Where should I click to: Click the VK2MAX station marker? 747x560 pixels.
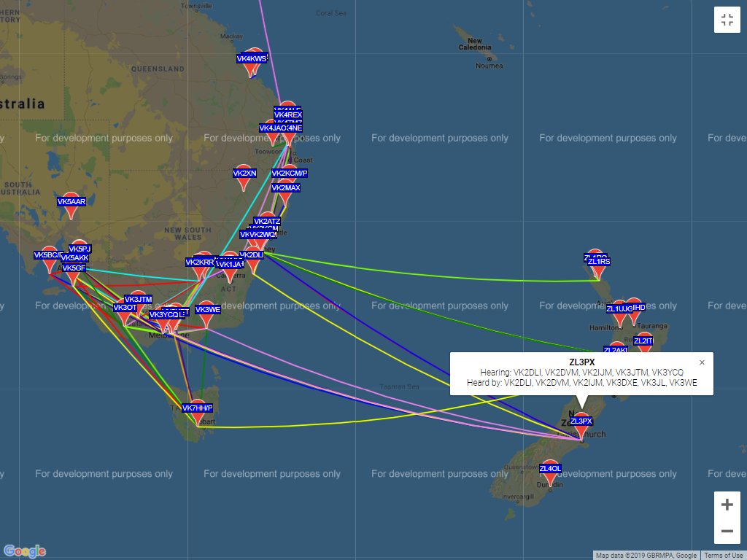[x=286, y=188]
